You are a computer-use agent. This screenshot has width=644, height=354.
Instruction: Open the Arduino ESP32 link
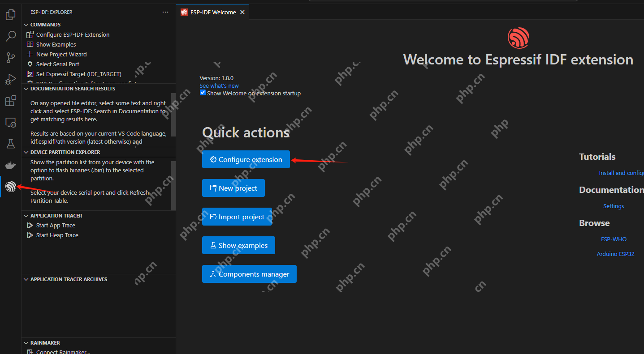click(x=615, y=254)
